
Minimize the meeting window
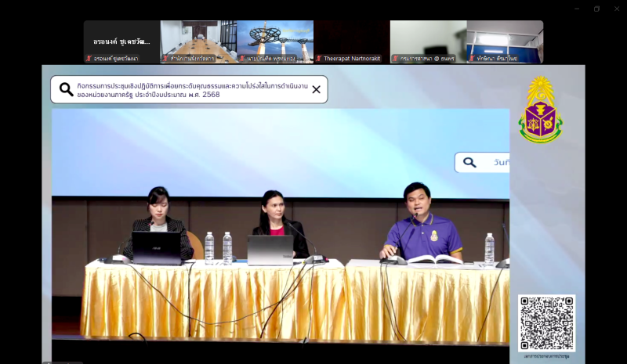(x=577, y=9)
